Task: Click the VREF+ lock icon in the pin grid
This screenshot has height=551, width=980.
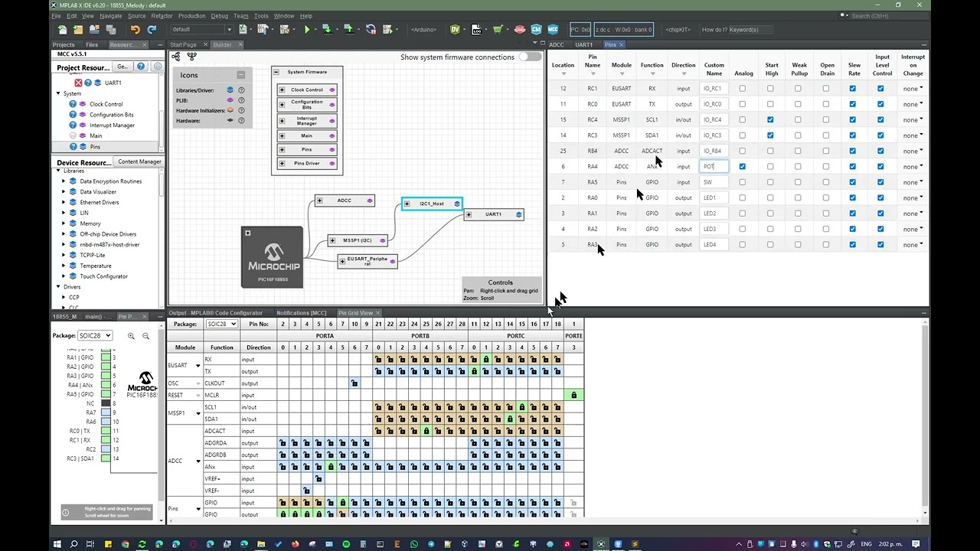Action: (318, 479)
